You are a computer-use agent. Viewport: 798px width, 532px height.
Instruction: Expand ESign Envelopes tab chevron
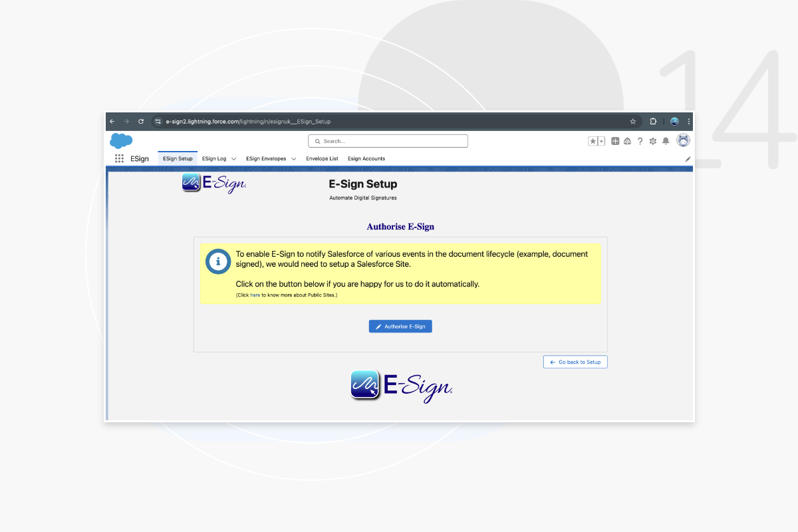[x=293, y=159]
